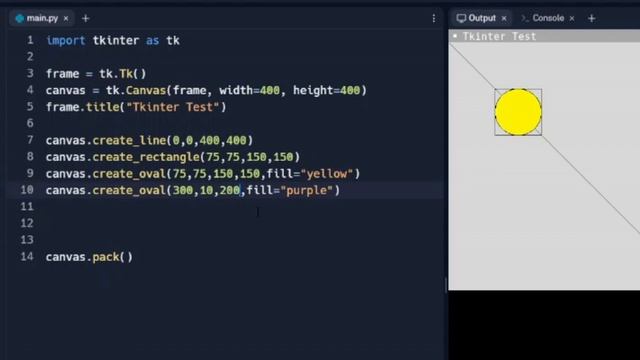Image resolution: width=640 pixels, height=360 pixels.
Task: Click the canvas.create_rectangle code line
Action: click(173, 157)
